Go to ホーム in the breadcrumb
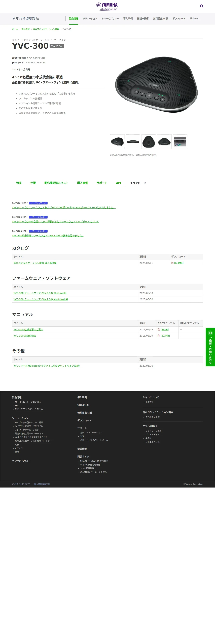Screen dimensions: 215x644 pos(15,29)
